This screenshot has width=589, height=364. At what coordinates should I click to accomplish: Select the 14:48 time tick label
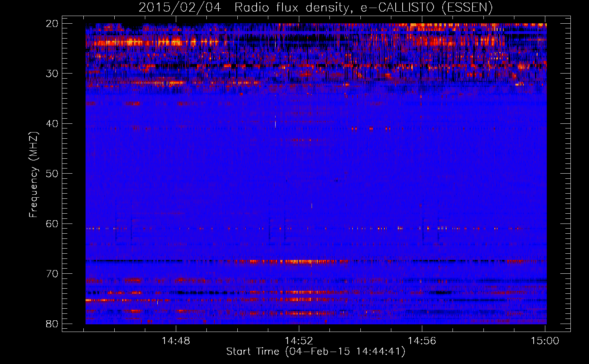[x=176, y=341]
